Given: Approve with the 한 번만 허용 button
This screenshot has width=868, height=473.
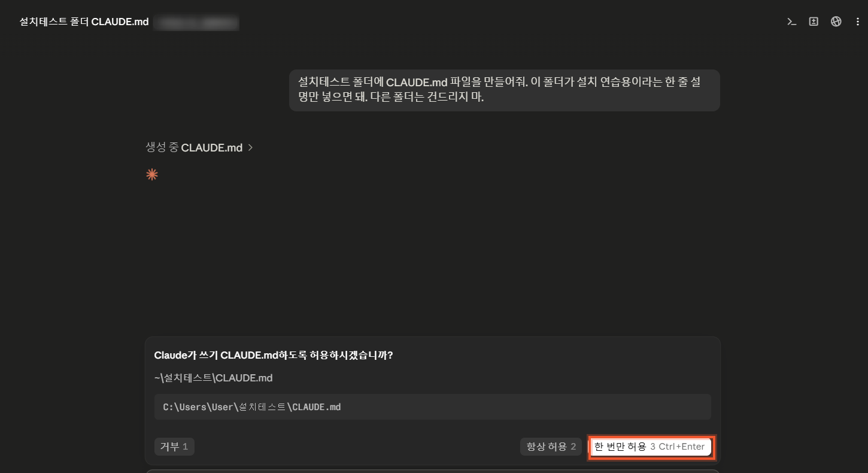Looking at the screenshot, I should coord(650,447).
